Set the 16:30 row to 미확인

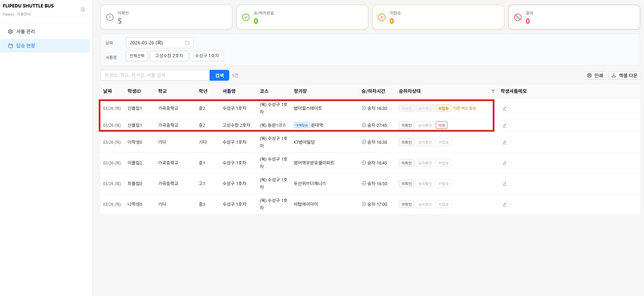pos(407,108)
